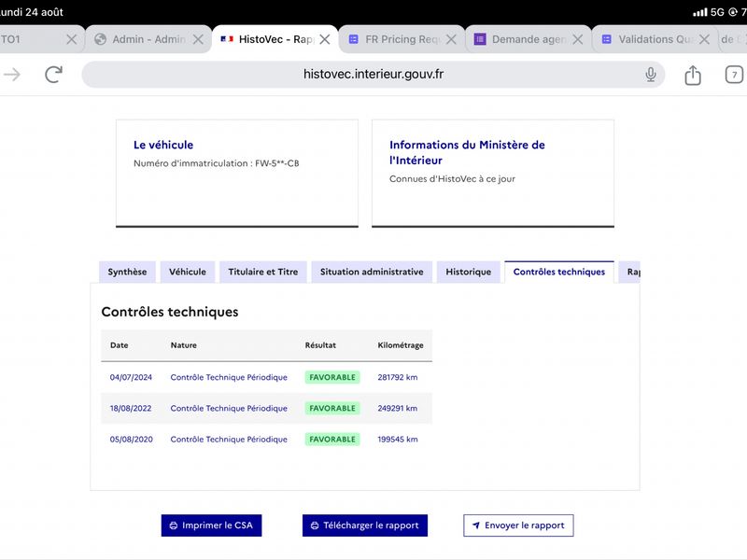Close the Demande agent tab
Screen dimensions: 747x560
[x=578, y=39]
